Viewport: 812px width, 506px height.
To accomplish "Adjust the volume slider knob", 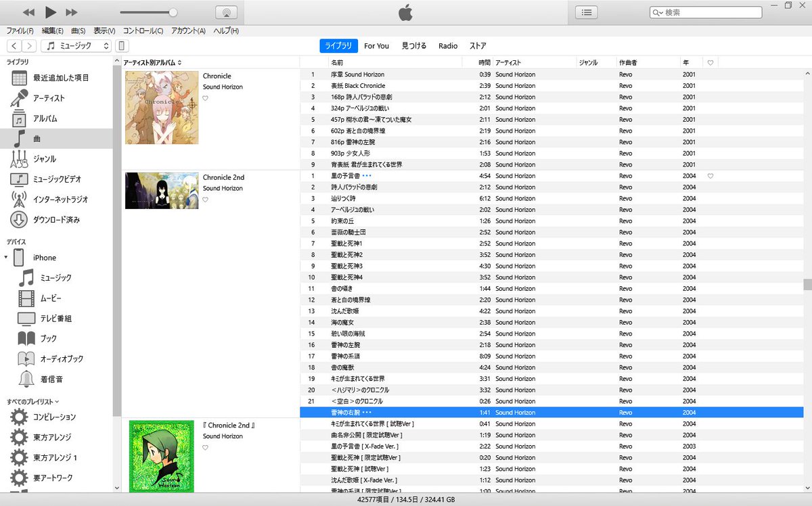I will pyautogui.click(x=173, y=12).
